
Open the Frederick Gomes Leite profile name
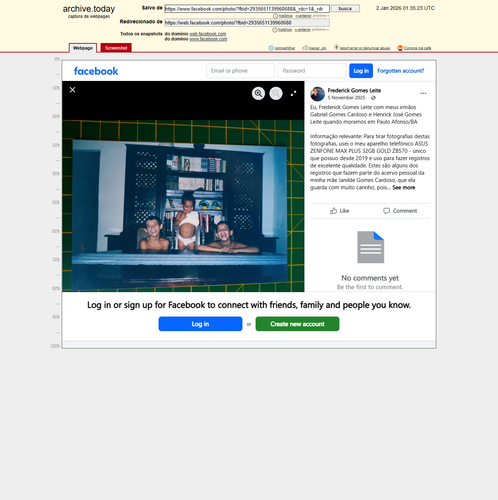(354, 90)
